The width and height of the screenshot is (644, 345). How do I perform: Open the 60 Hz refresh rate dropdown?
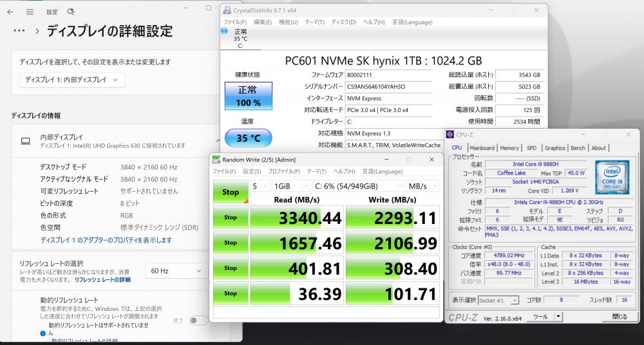point(176,271)
